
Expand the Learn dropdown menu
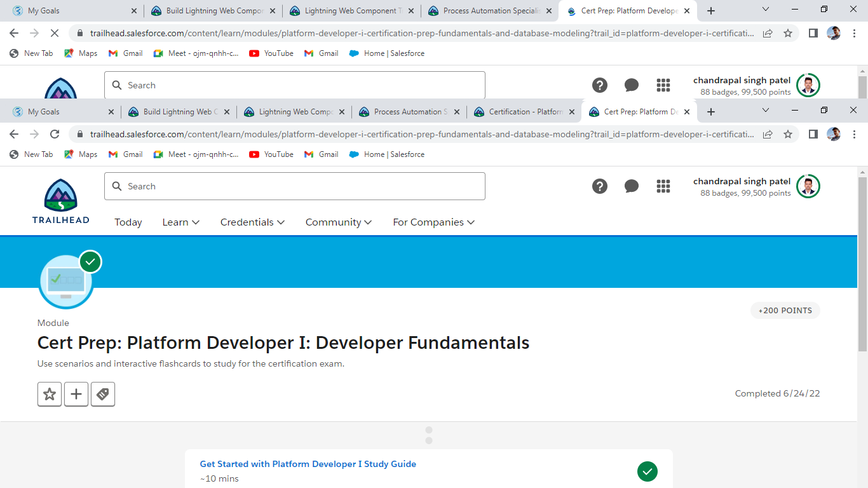[181, 222]
